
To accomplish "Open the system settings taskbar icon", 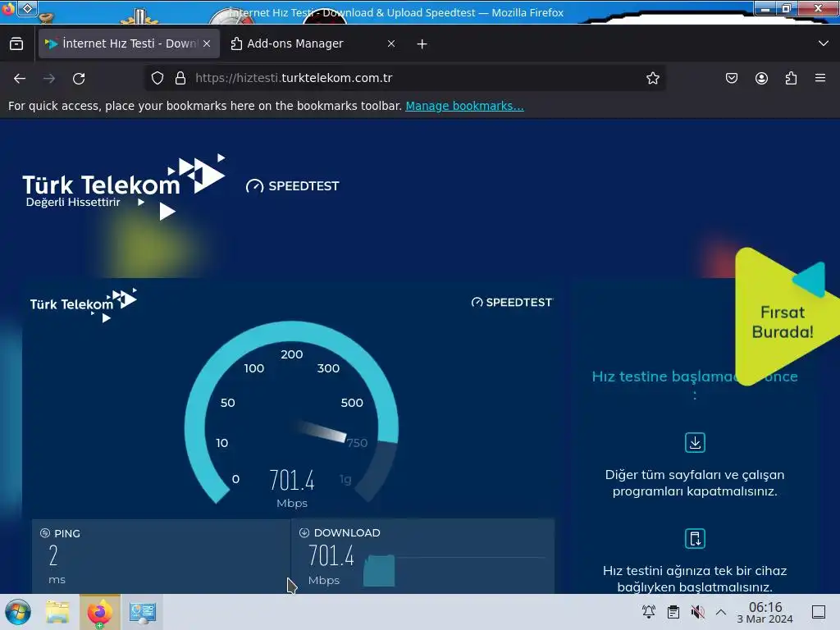I will coord(142,612).
